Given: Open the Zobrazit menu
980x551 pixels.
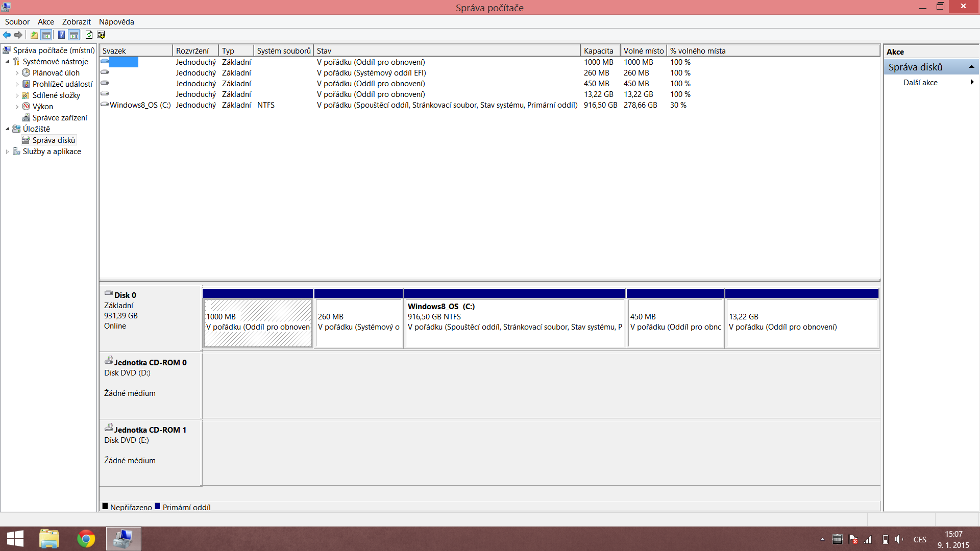Looking at the screenshot, I should 76,22.
